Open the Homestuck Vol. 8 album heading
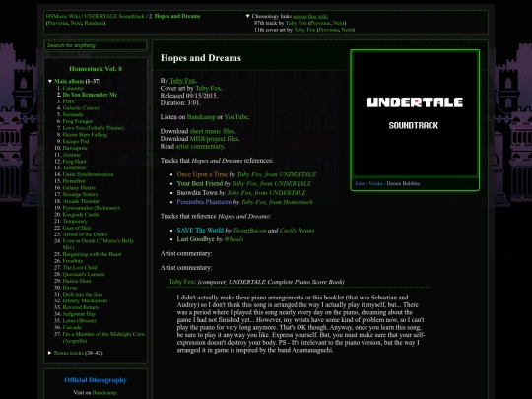The image size is (532, 399). (x=96, y=69)
